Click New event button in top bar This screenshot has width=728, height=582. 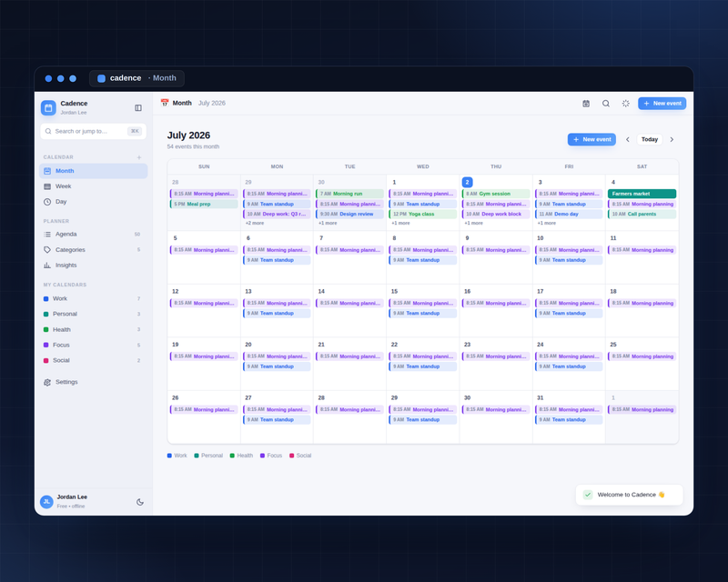point(662,104)
